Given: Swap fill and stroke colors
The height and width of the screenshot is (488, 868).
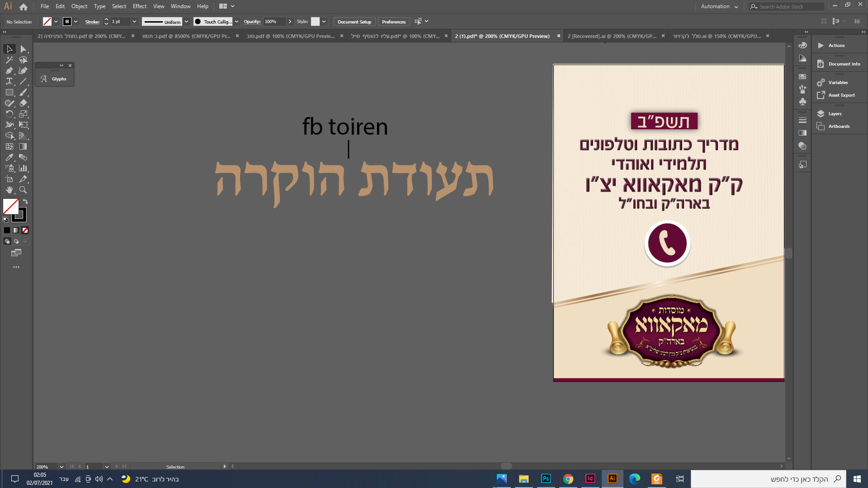Looking at the screenshot, I should pyautogui.click(x=26, y=202).
